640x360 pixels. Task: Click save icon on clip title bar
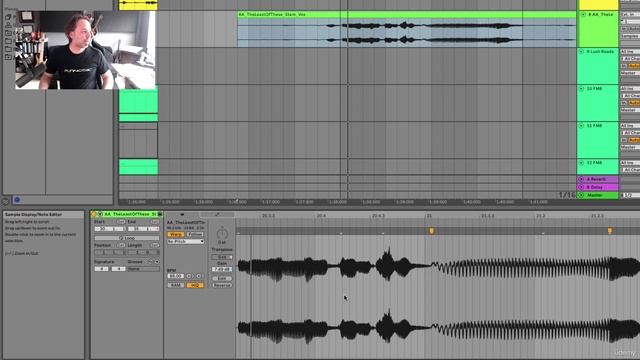160,214
